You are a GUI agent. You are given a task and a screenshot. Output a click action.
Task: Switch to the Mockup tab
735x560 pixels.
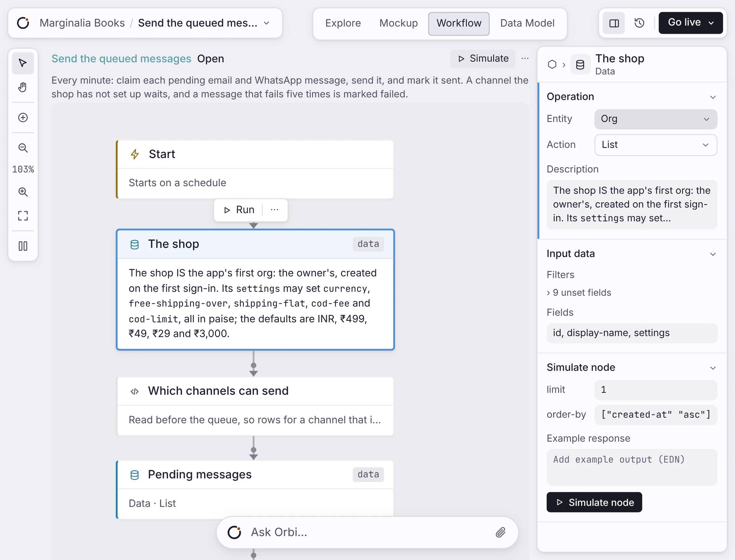pyautogui.click(x=399, y=23)
